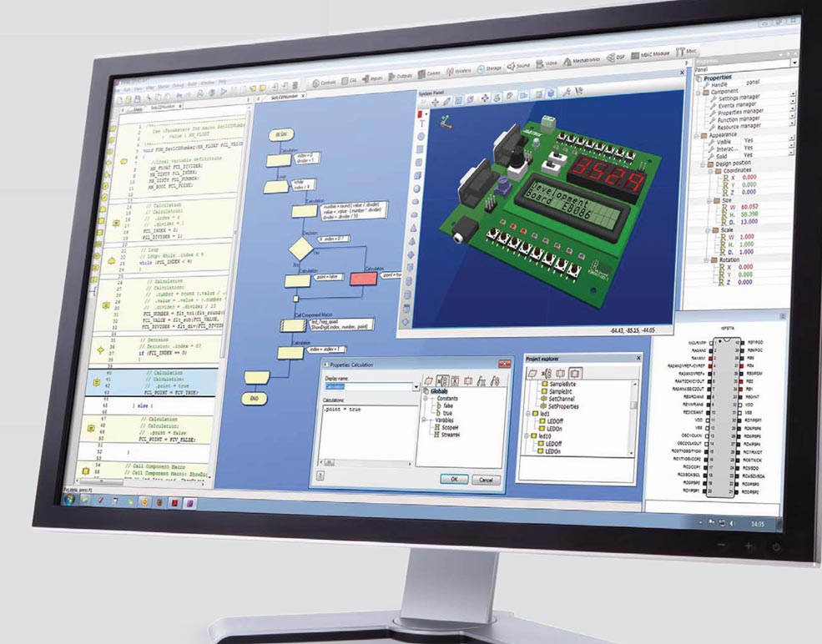This screenshot has height=644, width=822.
Task: Open the MIAC Module component category
Action: coord(651,54)
